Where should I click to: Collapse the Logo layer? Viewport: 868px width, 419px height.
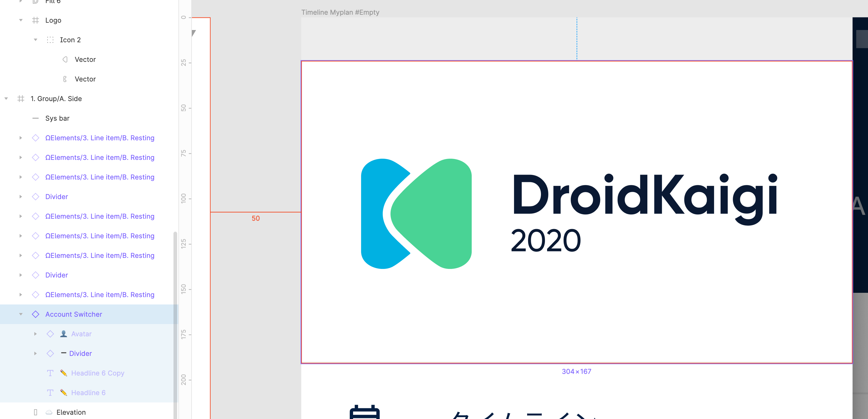pos(21,20)
